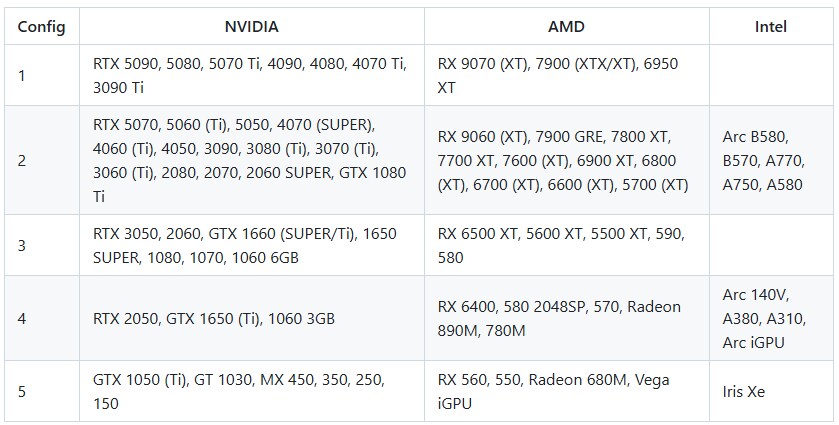Click the Config column header
The image size is (839, 425).
[x=41, y=27]
